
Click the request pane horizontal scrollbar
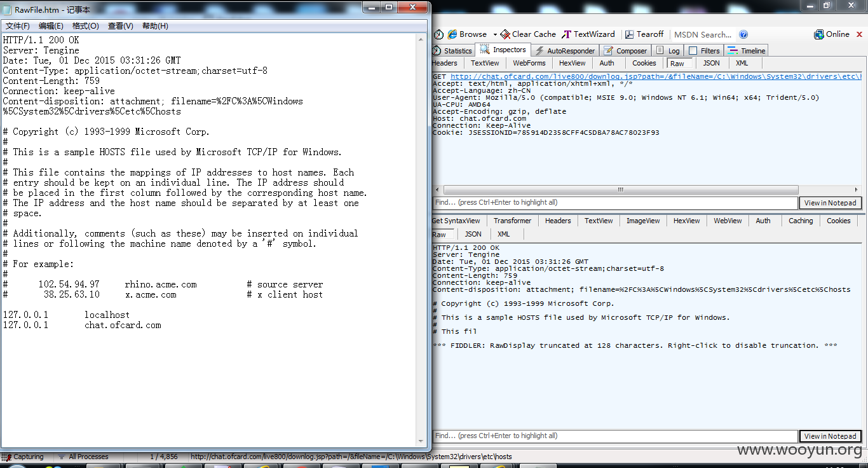(620, 189)
